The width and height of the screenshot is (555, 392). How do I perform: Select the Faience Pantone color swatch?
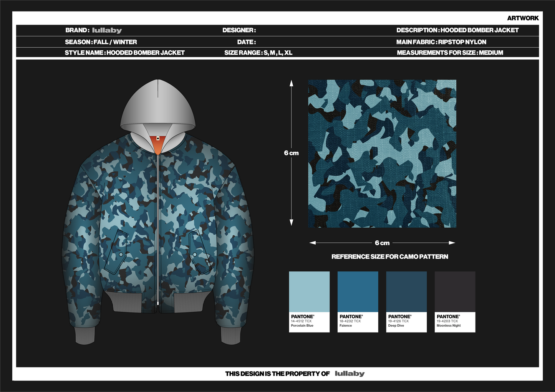[x=358, y=302]
